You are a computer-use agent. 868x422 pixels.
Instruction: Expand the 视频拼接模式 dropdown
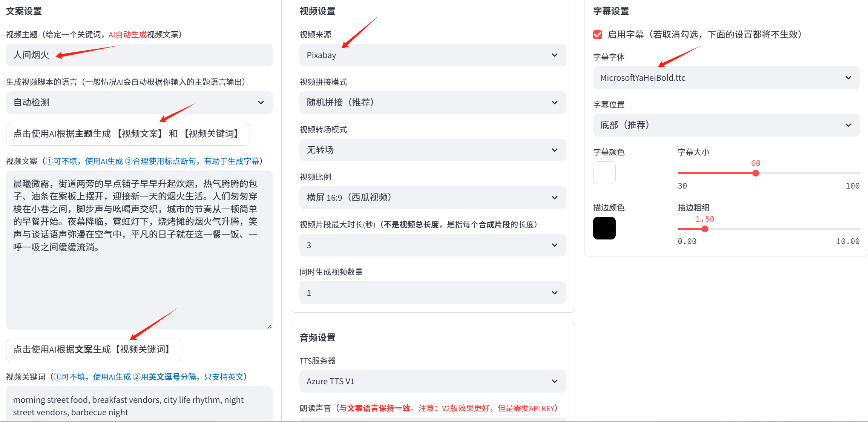432,103
